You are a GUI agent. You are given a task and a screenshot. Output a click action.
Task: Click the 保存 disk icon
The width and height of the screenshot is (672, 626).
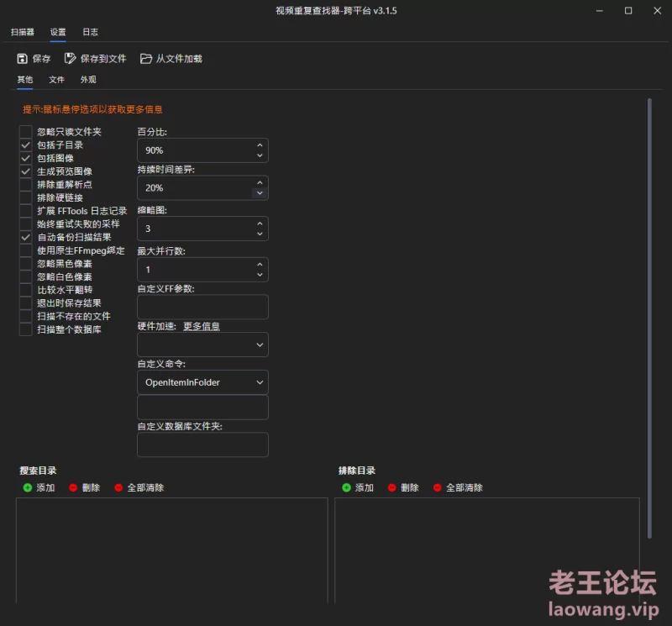tap(23, 59)
